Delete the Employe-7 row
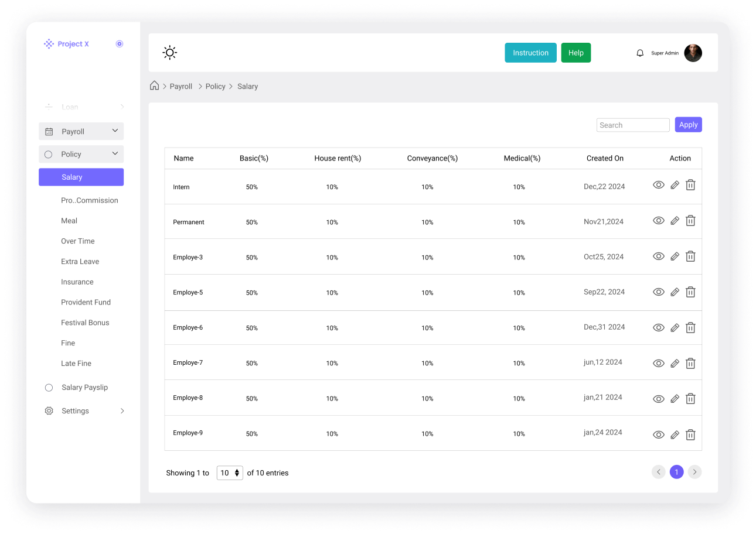 690,364
